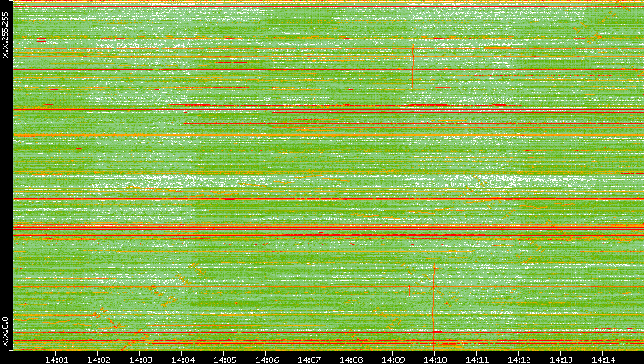Click the x.x.0.0 axis label

point(5,332)
